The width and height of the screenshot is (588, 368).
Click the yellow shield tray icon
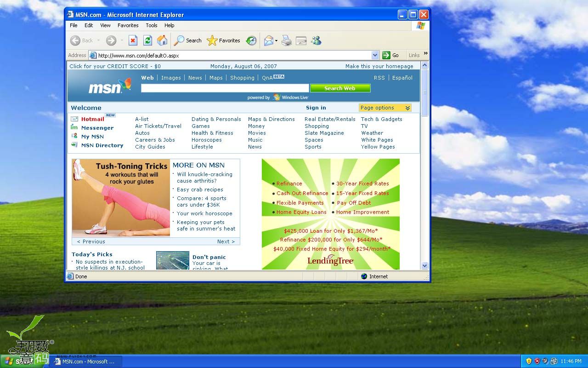[x=529, y=361]
